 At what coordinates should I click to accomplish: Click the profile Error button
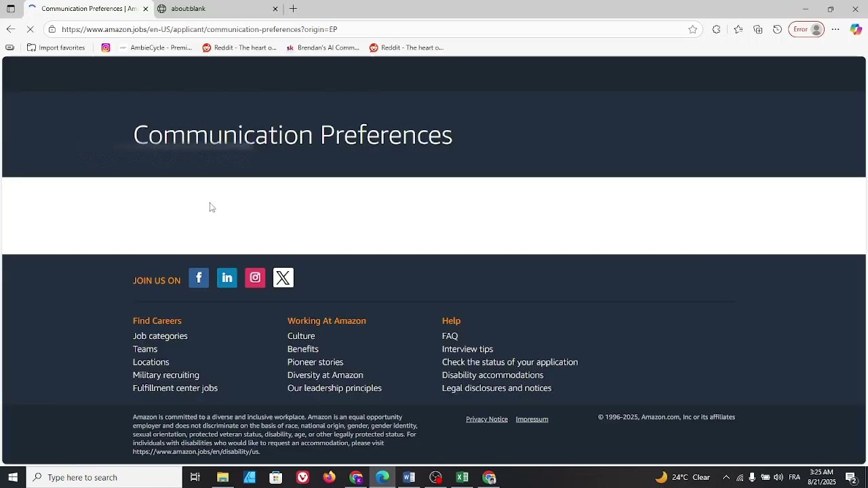click(x=806, y=29)
